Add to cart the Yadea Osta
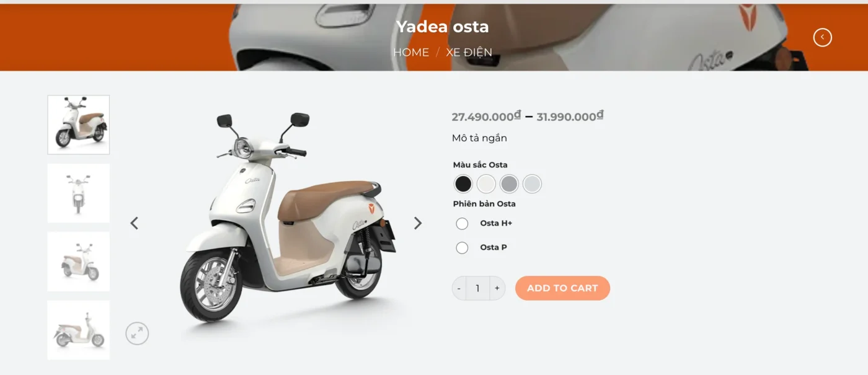This screenshot has height=375, width=868. click(562, 288)
